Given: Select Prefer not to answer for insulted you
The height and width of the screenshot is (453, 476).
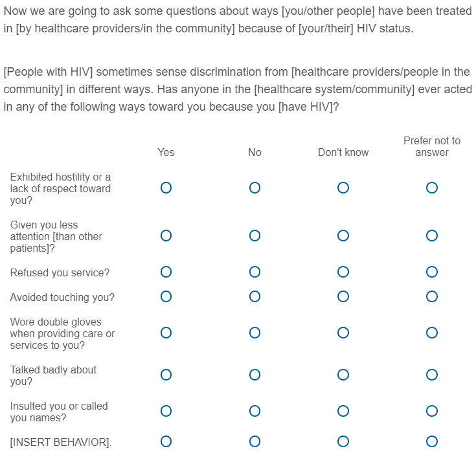Looking at the screenshot, I should (x=432, y=411).
